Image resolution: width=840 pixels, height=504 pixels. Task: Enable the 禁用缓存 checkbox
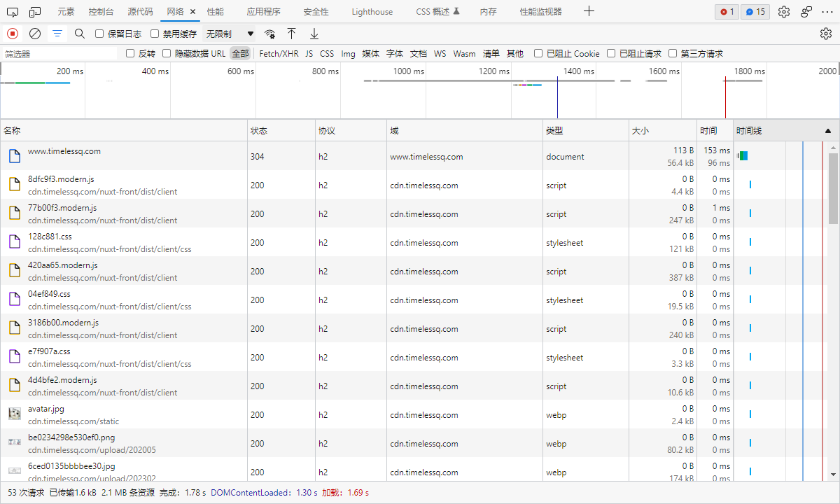pyautogui.click(x=155, y=34)
